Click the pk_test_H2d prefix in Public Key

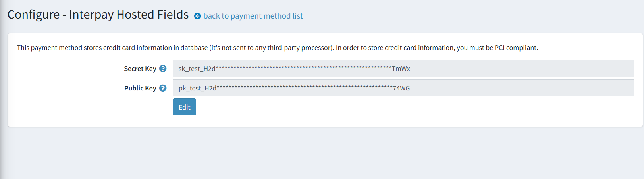tap(197, 88)
